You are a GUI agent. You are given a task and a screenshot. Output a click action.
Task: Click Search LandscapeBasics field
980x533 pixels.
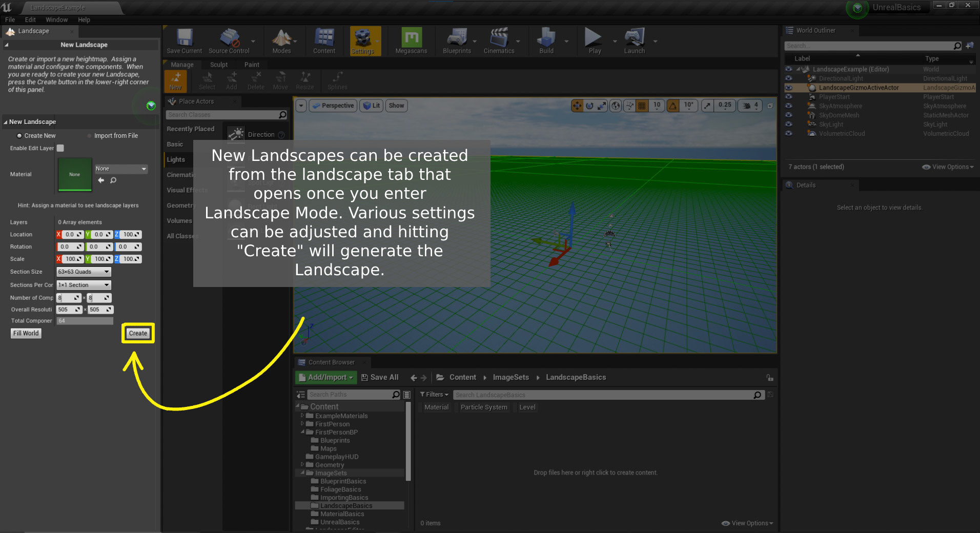(x=609, y=395)
